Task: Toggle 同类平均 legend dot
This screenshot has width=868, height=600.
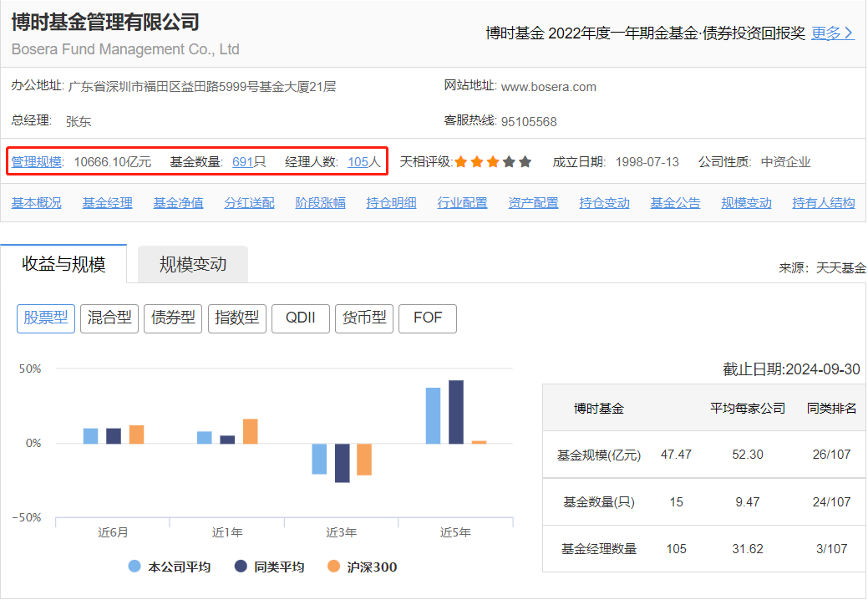Action: coord(241,567)
